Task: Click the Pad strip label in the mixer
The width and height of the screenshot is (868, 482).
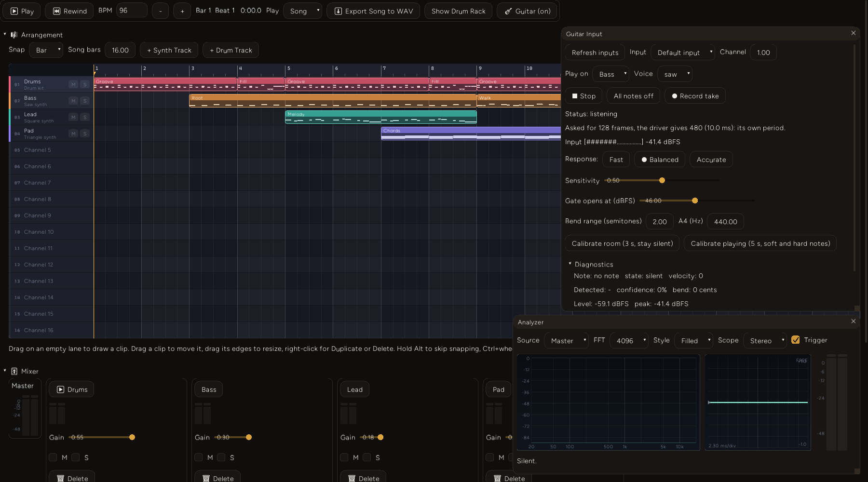Action: pyautogui.click(x=499, y=389)
